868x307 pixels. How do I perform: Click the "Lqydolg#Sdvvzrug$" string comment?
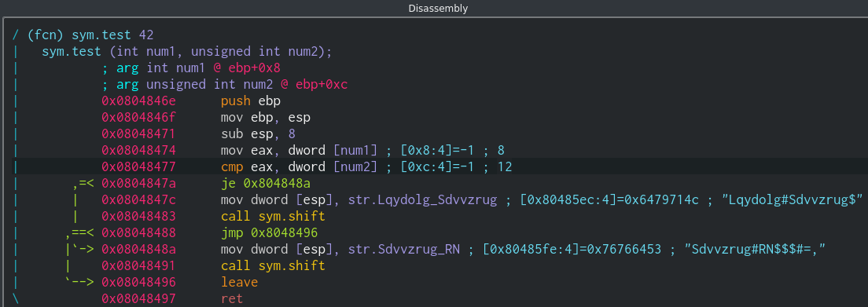(x=793, y=200)
